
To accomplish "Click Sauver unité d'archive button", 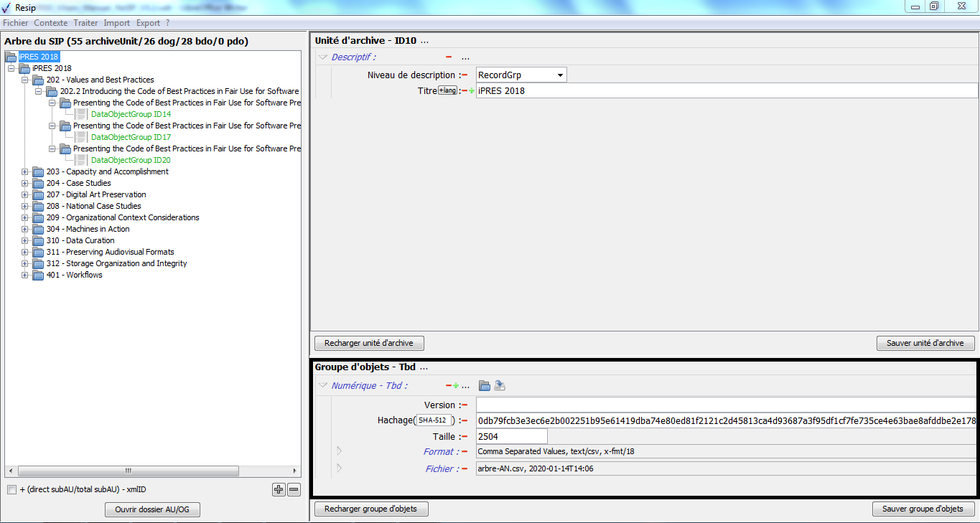I will [925, 343].
